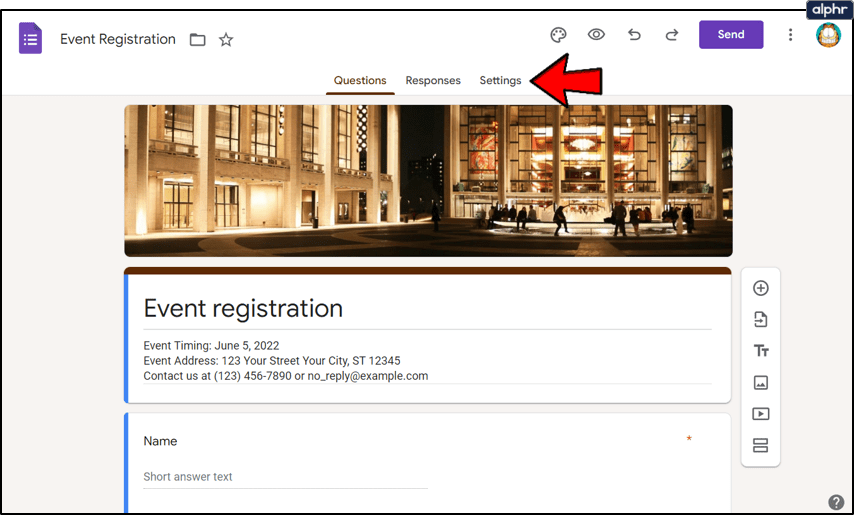The image size is (855, 515).
Task: Click the Short answer text field
Action: (285, 477)
